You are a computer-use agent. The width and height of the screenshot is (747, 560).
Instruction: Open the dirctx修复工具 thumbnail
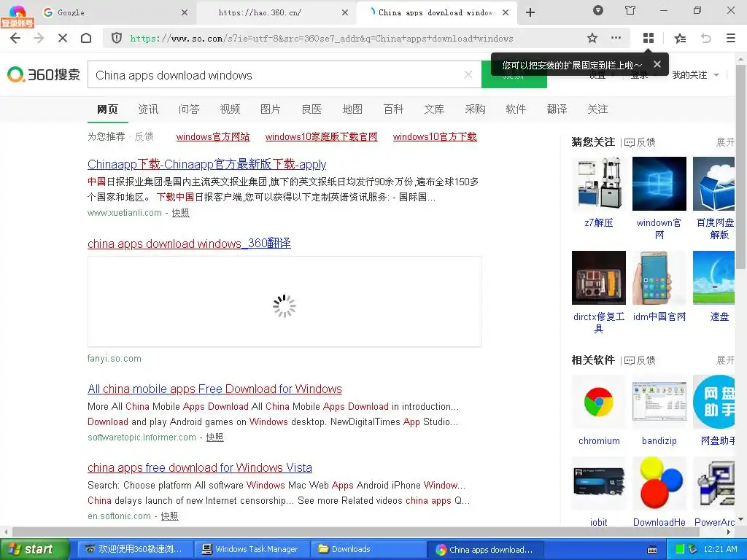pos(599,278)
